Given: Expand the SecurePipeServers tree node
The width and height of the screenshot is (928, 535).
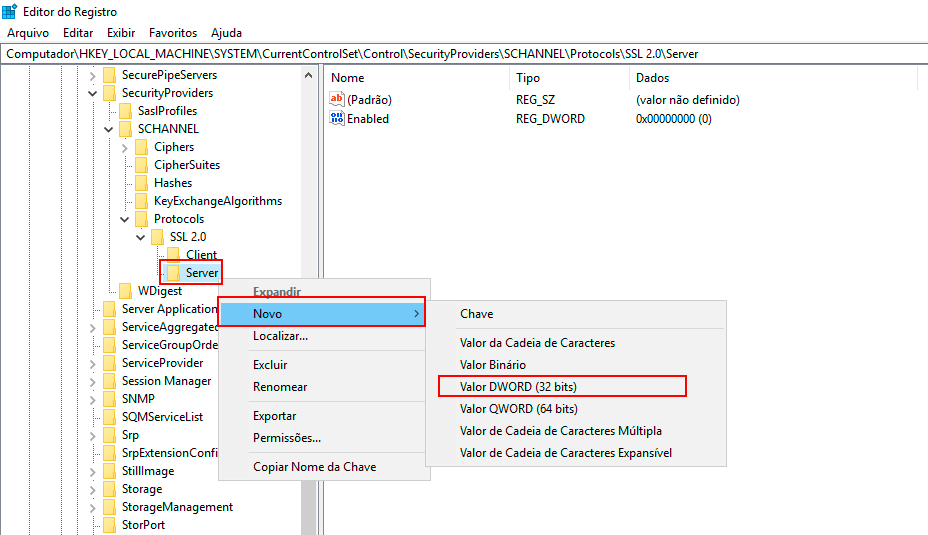Looking at the screenshot, I should [92, 76].
